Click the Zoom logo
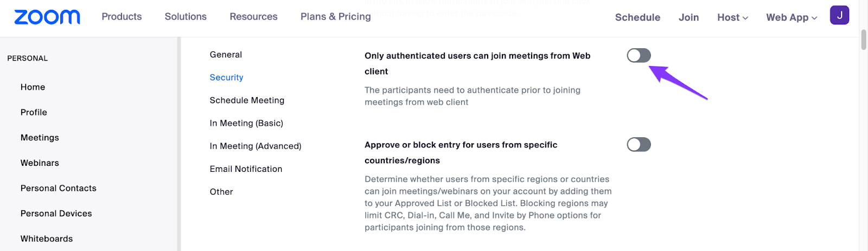 point(47,17)
